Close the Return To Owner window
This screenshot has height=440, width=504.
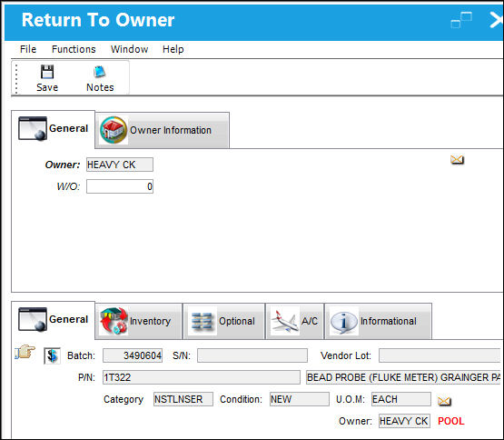click(x=497, y=20)
